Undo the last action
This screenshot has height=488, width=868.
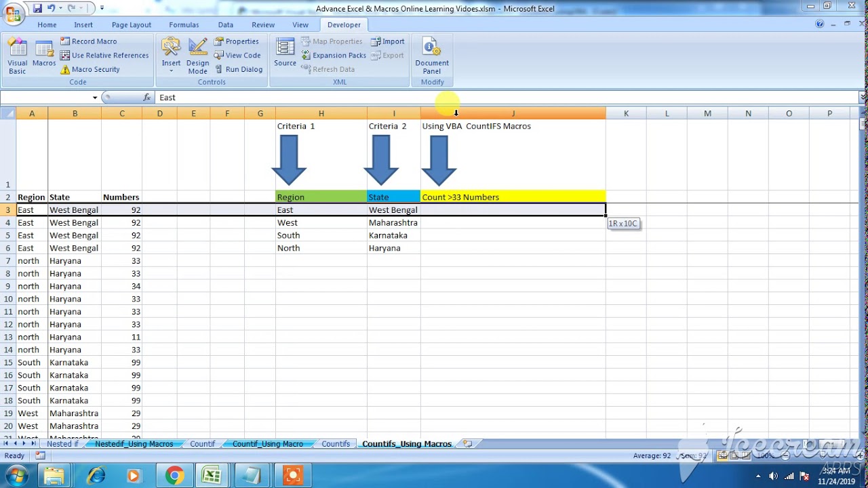point(52,8)
